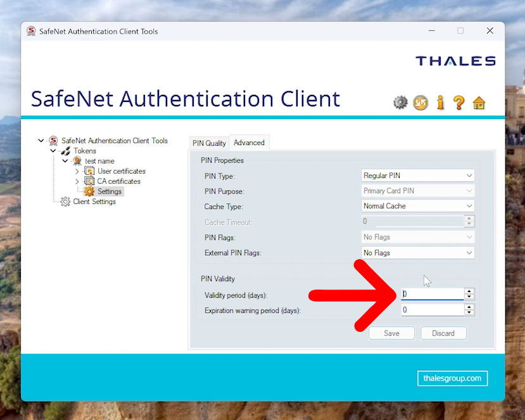Click the home icon in the toolbar

478,102
